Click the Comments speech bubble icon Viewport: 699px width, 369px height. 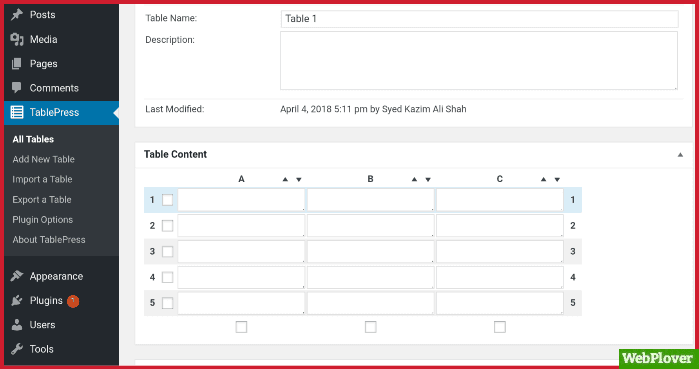(17, 88)
